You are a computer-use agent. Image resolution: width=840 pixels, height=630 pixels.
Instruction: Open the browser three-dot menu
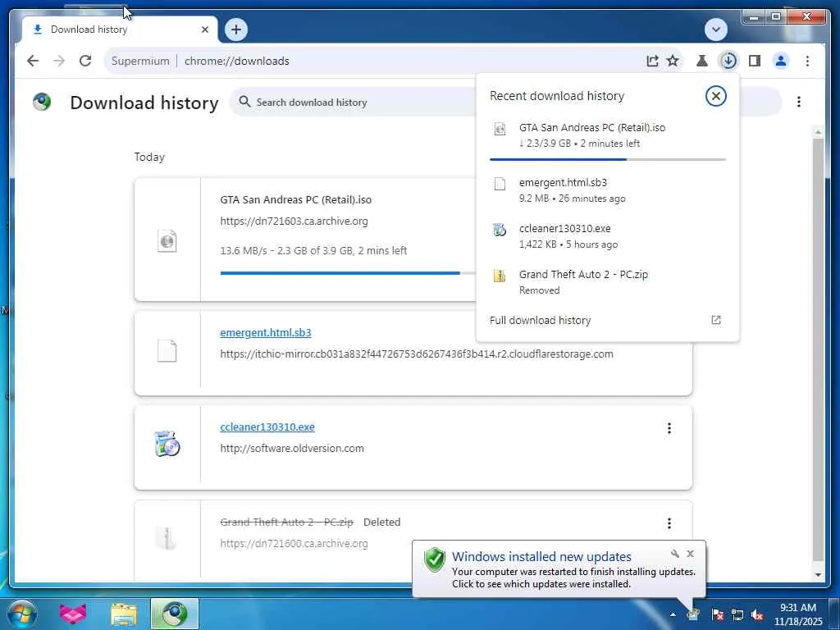807,61
